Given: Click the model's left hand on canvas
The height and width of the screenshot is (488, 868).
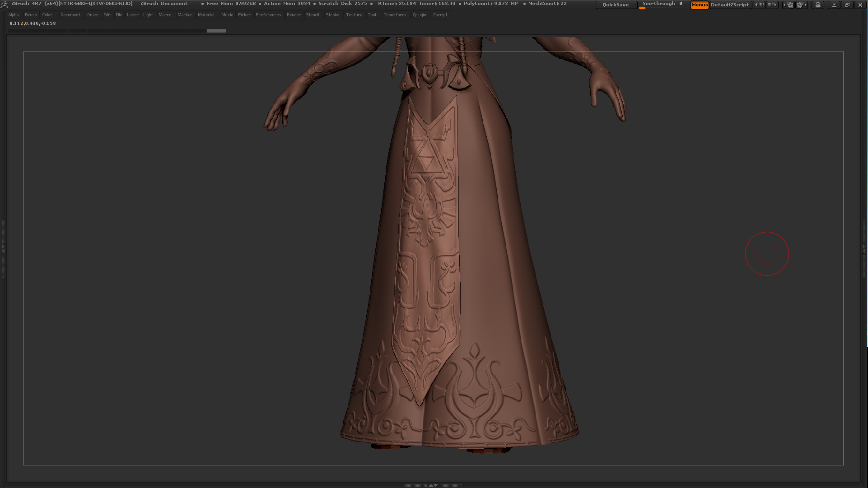Looking at the screenshot, I should click(608, 96).
